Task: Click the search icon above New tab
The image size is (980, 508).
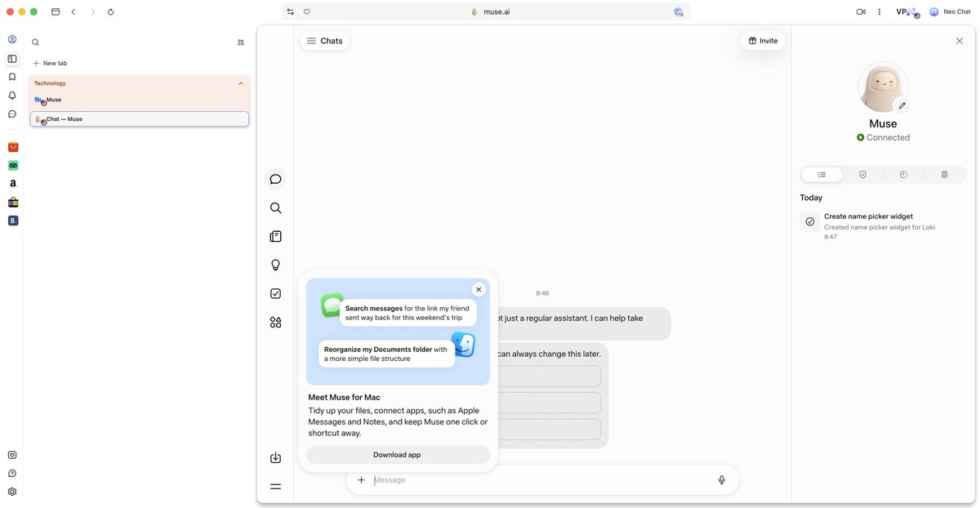Action: 35,42
